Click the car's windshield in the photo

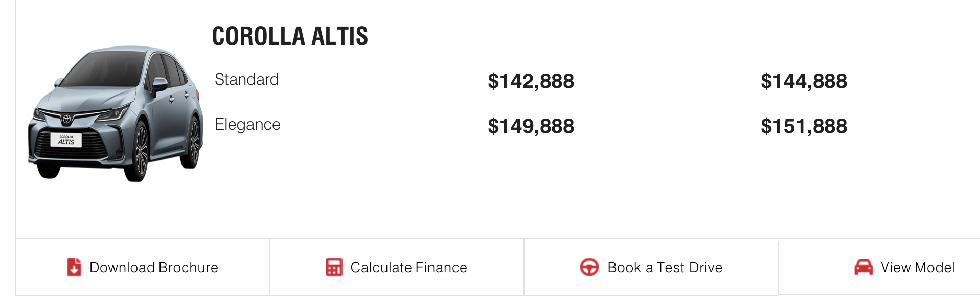click(x=103, y=69)
